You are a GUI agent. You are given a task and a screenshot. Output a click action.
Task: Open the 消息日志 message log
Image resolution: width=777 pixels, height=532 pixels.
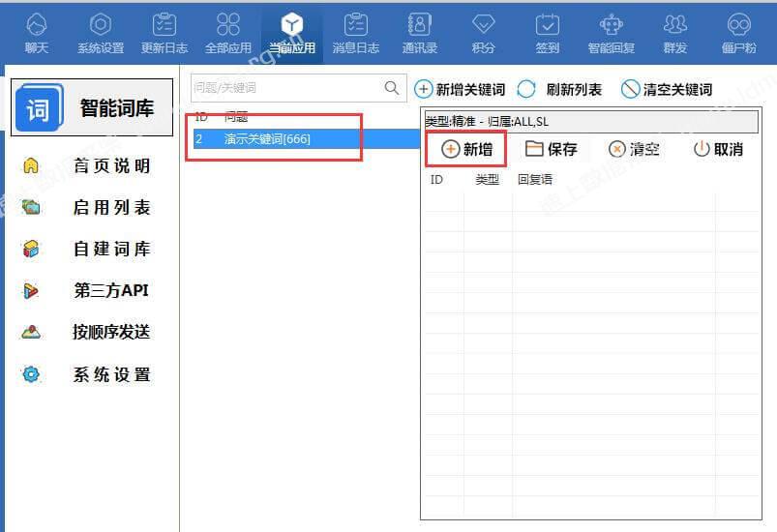tap(356, 33)
